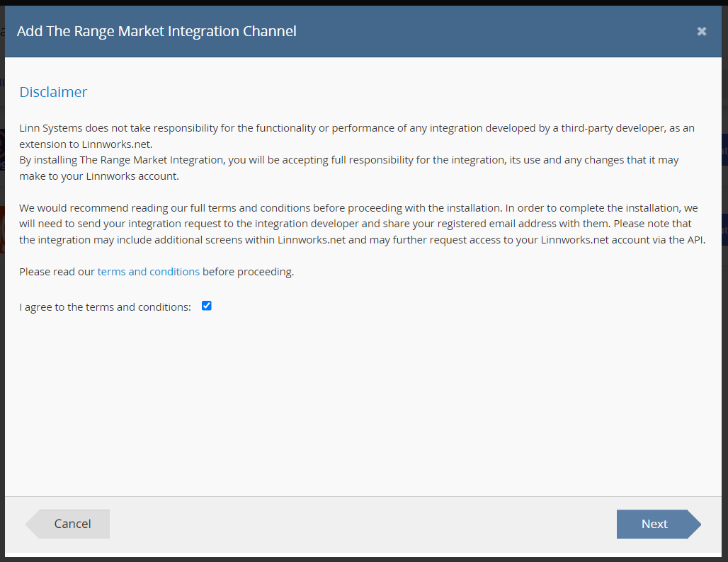Select the blue Disclaimer heading
The image size is (728, 562).
pos(53,92)
